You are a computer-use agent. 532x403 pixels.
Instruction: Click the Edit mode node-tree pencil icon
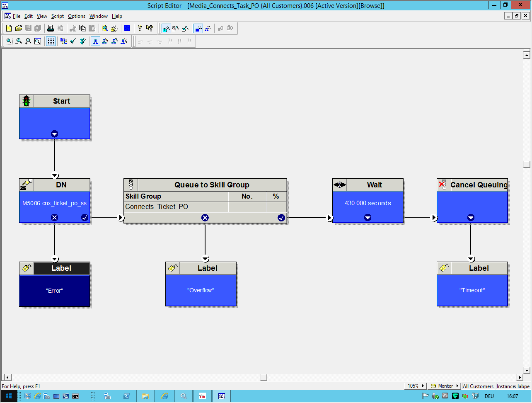click(105, 41)
